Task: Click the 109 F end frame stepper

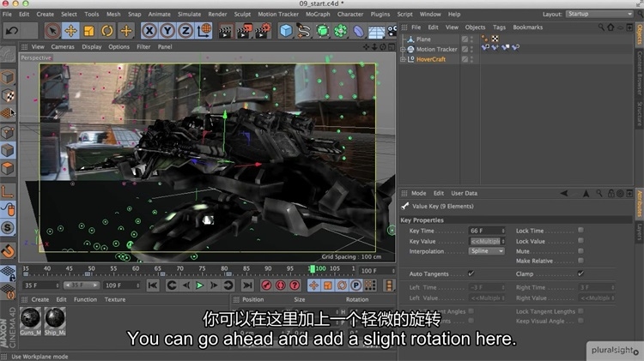Action: (x=137, y=285)
